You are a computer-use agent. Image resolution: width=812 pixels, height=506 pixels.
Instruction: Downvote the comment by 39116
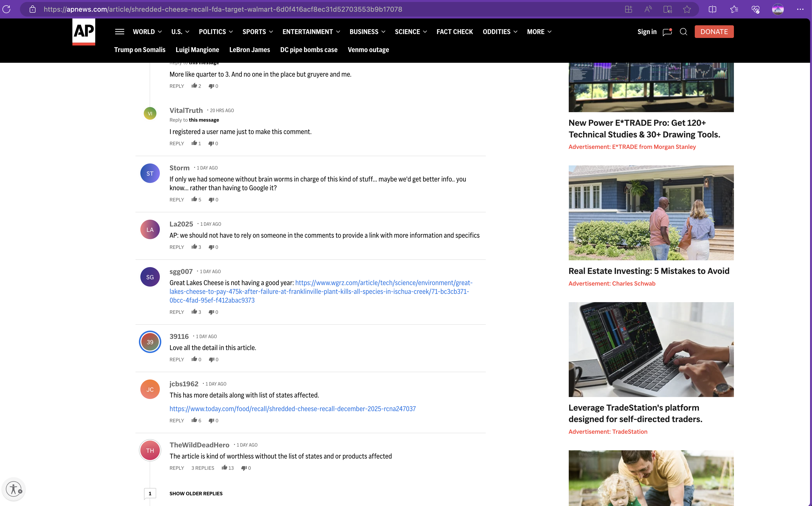click(211, 359)
